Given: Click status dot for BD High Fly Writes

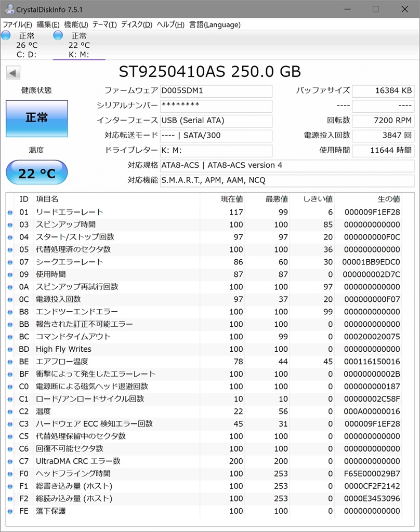Looking at the screenshot, I should pyautogui.click(x=10, y=350).
